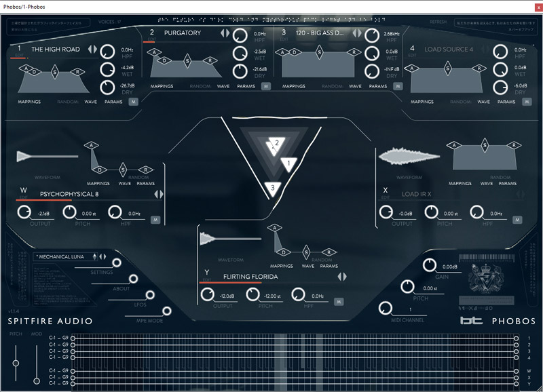The image size is (543, 392).
Task: Open the LFOs panel button
Action: (x=150, y=295)
